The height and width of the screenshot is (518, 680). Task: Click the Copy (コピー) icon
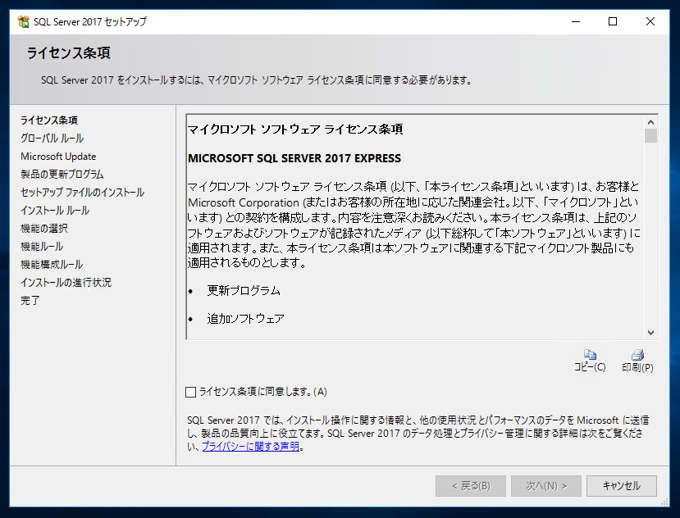[590, 355]
